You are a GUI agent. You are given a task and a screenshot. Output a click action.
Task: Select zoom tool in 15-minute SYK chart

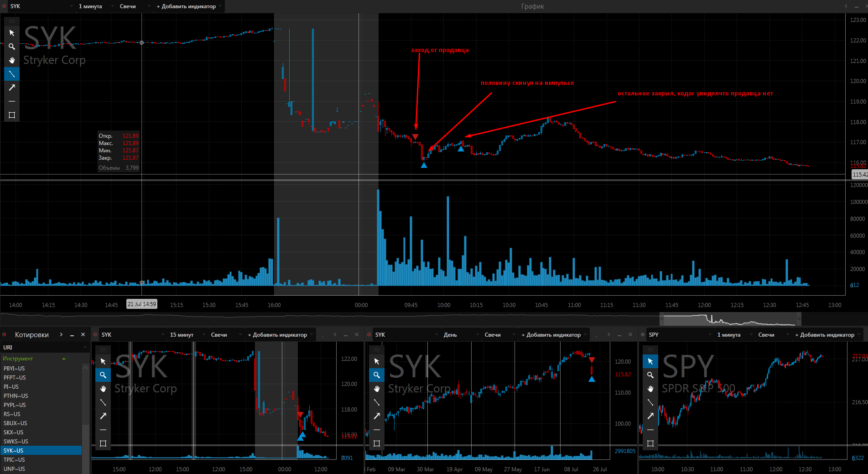pyautogui.click(x=103, y=375)
